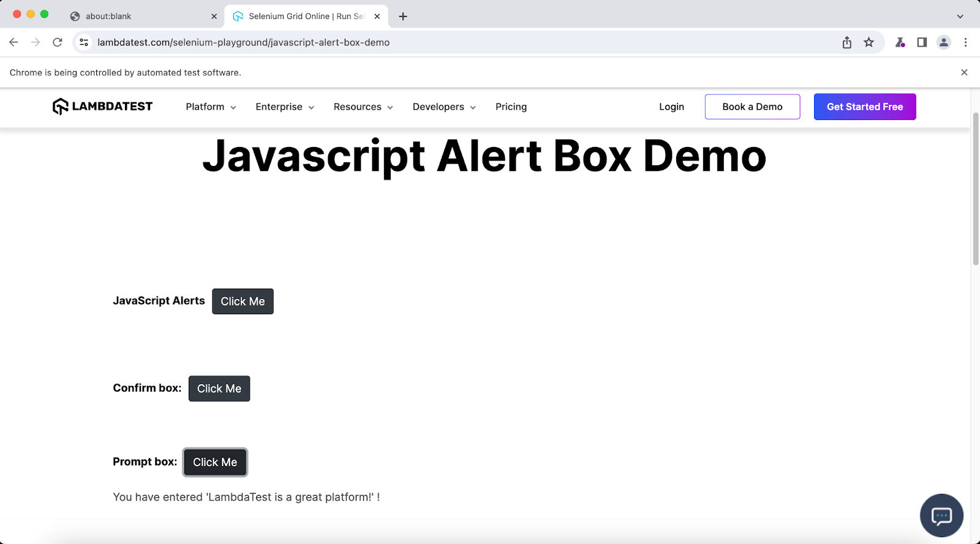This screenshot has width=980, height=544.
Task: Toggle the side panel icon
Action: (922, 42)
